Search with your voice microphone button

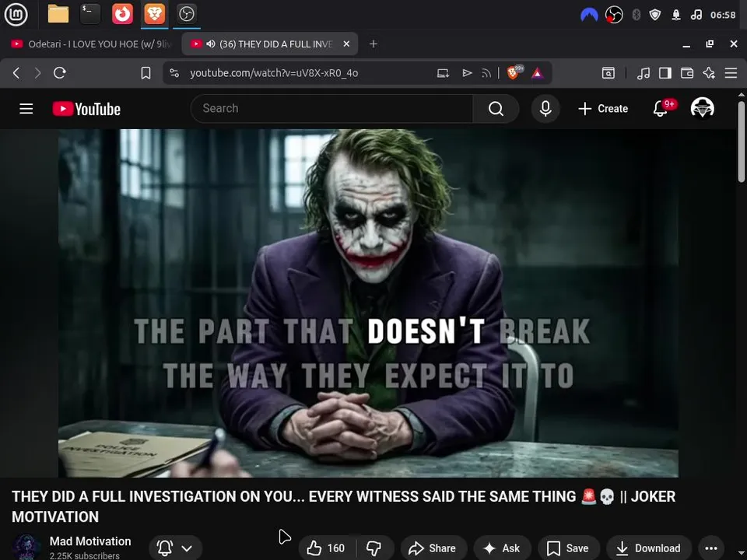545,109
